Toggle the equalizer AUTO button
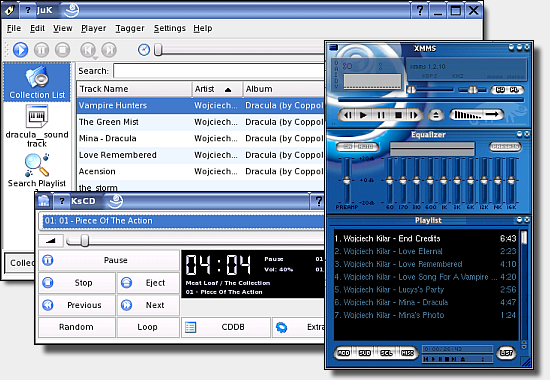The height and width of the screenshot is (380, 550). pos(366,147)
